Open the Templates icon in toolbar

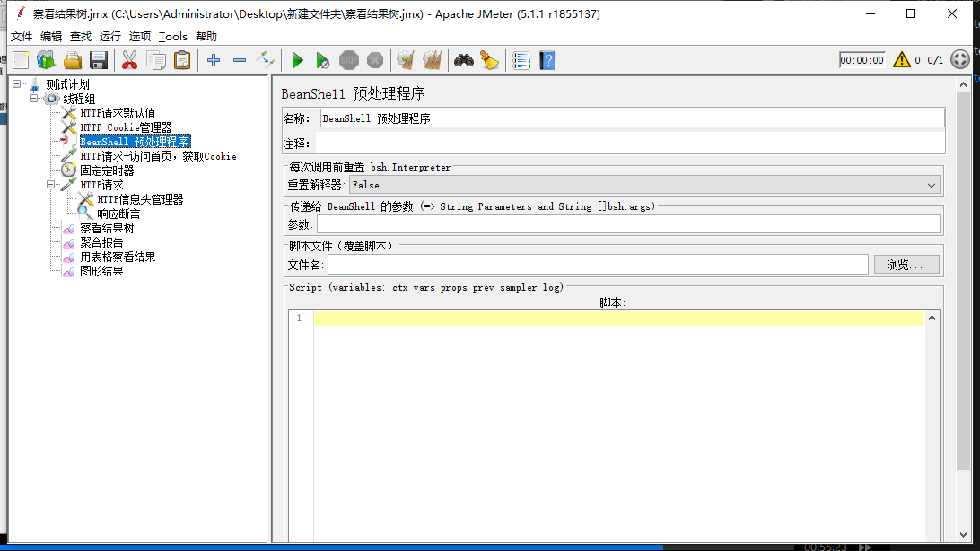click(47, 61)
